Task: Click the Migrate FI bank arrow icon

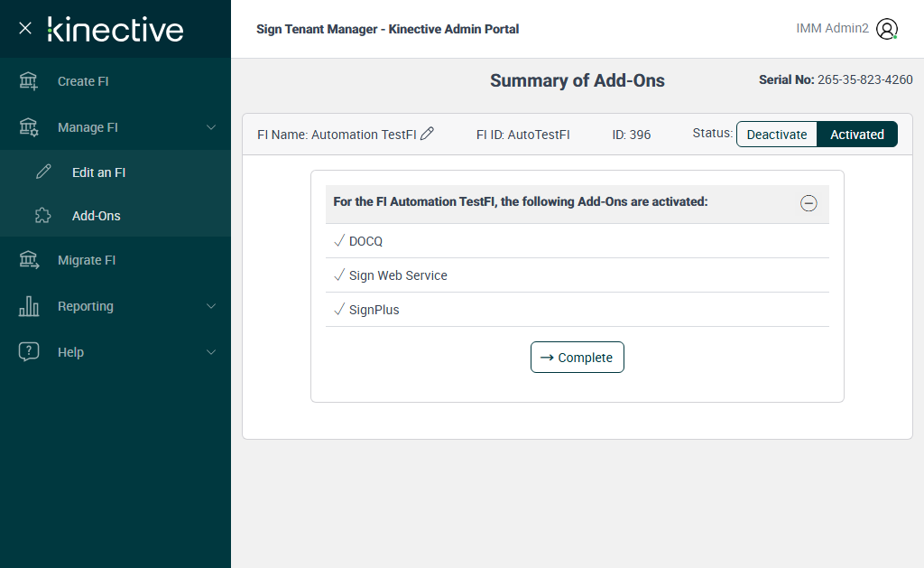Action: [x=29, y=260]
